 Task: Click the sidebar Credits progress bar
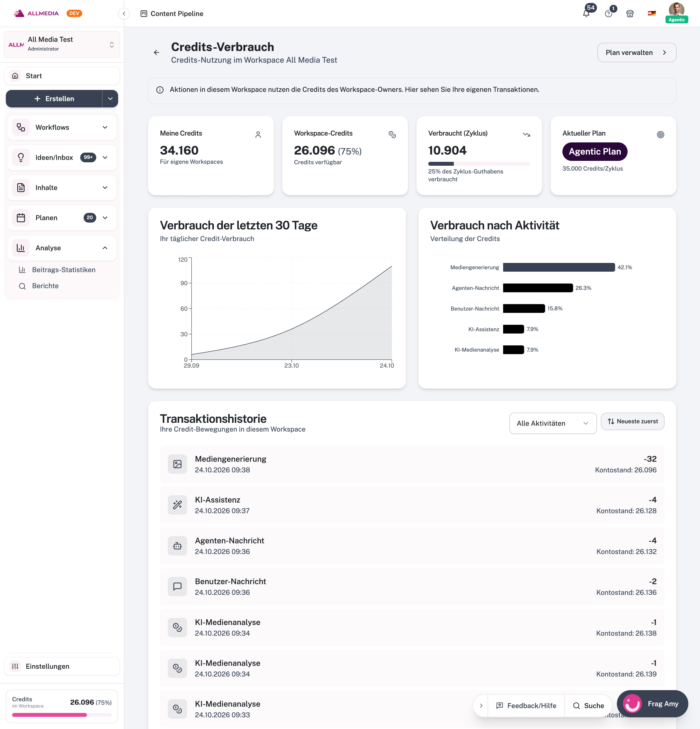coord(62,715)
